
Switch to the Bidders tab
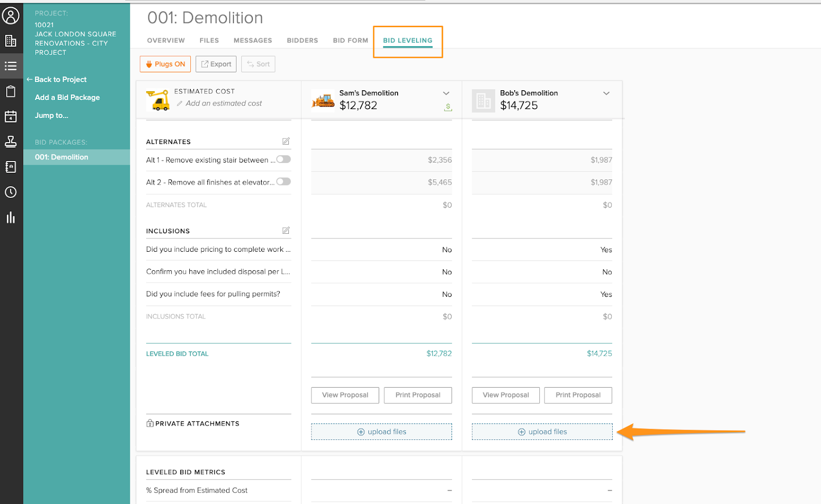302,41
